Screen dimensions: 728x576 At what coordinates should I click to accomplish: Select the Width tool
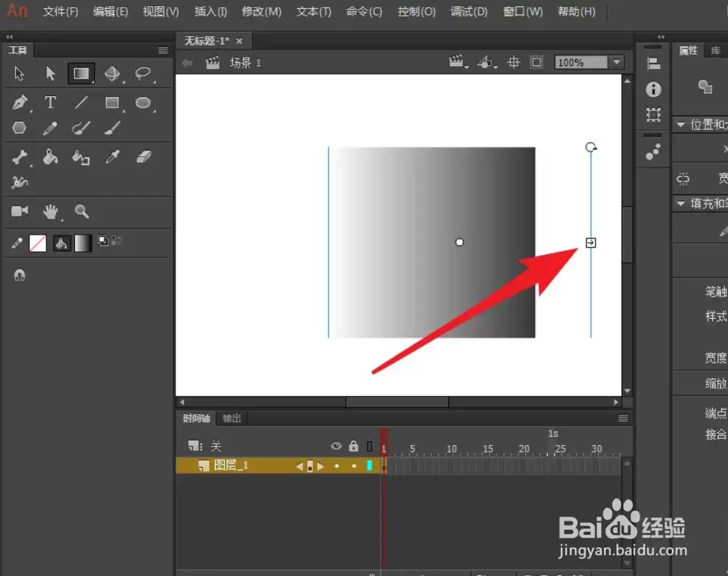[x=20, y=182]
